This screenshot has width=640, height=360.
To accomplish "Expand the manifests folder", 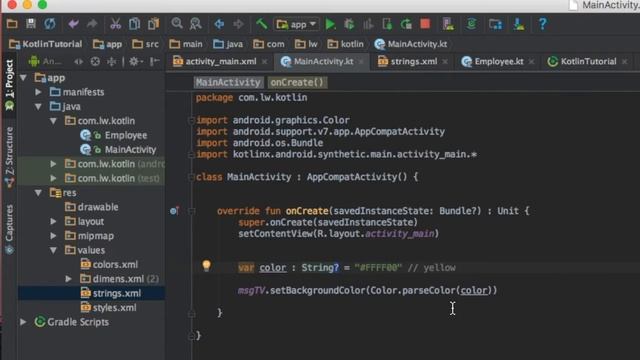I will click(x=38, y=92).
